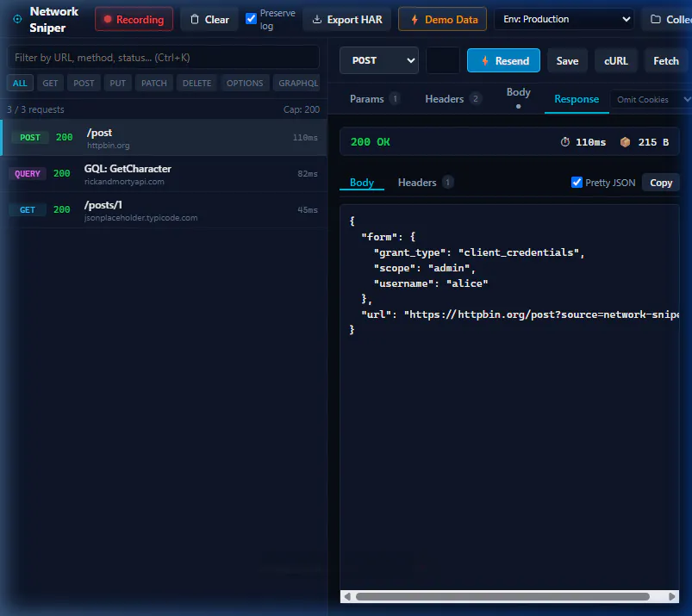Click the left arrow of the horizontal scrollbar

347,596
